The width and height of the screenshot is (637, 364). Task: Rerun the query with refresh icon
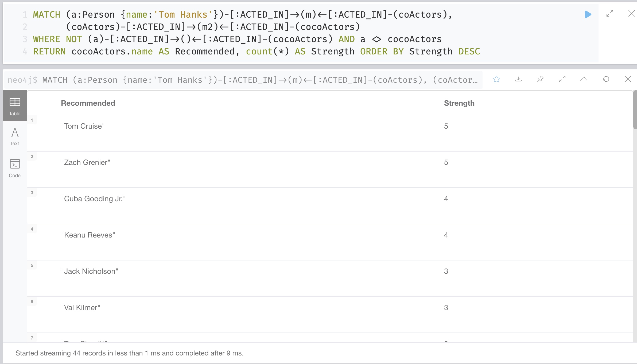click(x=606, y=79)
